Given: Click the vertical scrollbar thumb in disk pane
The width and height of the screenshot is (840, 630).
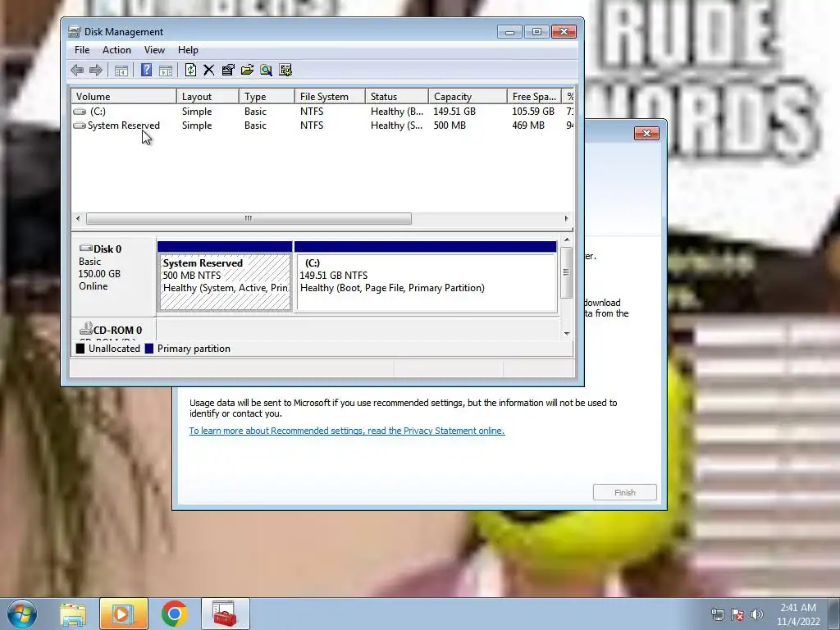Looking at the screenshot, I should [x=566, y=272].
